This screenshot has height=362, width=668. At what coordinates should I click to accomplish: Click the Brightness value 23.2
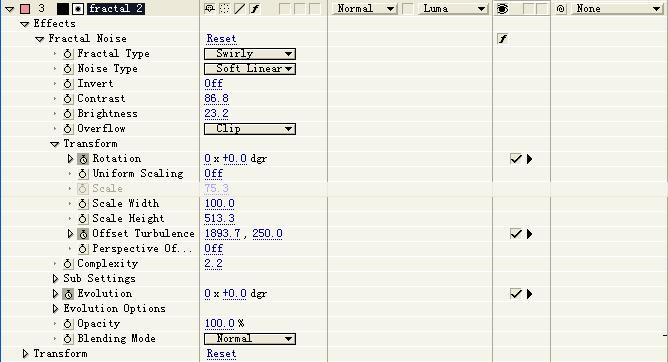tap(216, 114)
